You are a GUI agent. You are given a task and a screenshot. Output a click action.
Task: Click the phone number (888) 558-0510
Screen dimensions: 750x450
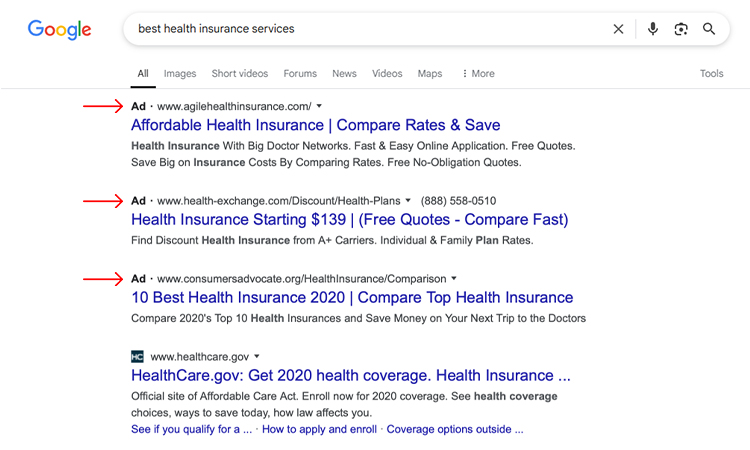pyautogui.click(x=458, y=201)
